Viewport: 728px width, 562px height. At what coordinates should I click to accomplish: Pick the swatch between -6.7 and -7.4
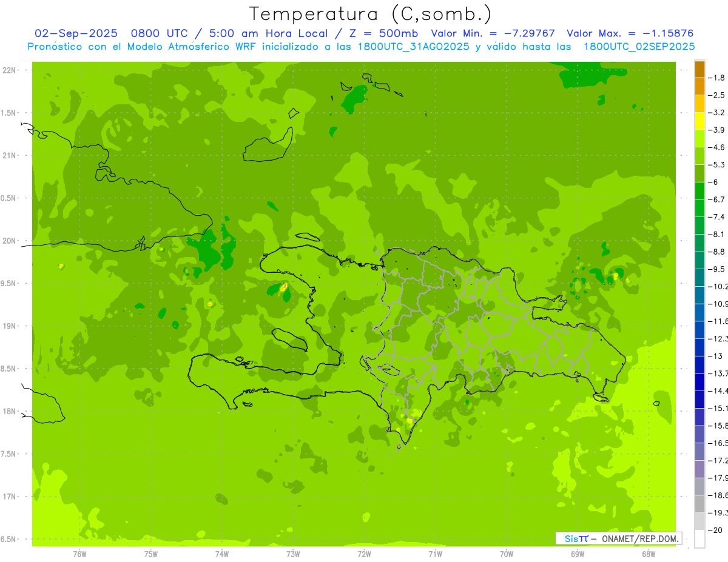(x=699, y=208)
